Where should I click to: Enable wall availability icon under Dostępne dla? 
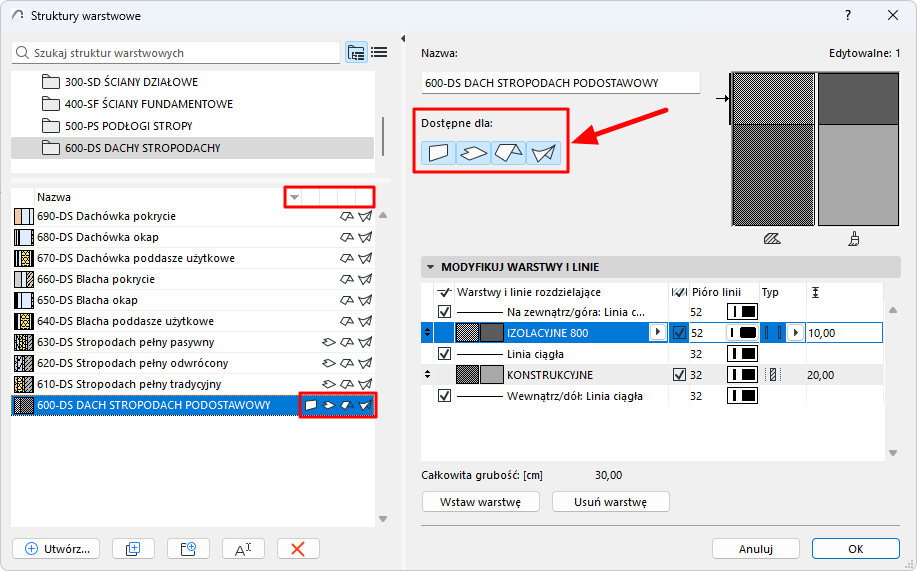(x=438, y=153)
